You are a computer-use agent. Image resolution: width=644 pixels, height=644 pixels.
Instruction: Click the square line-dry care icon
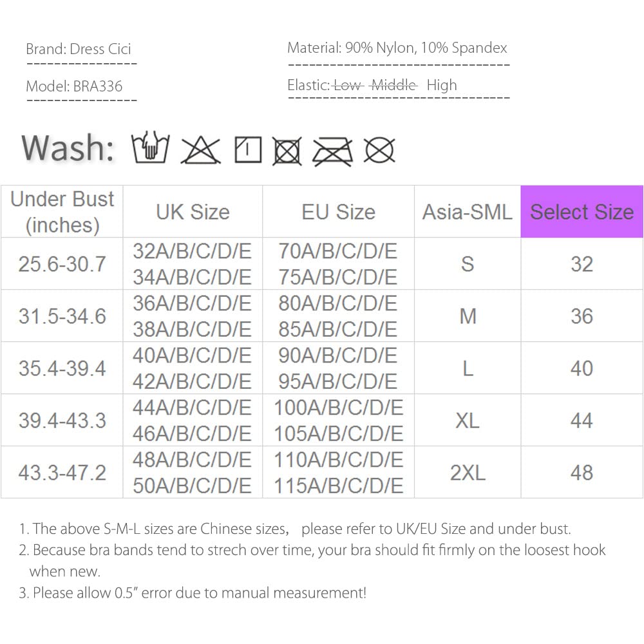pos(248,150)
